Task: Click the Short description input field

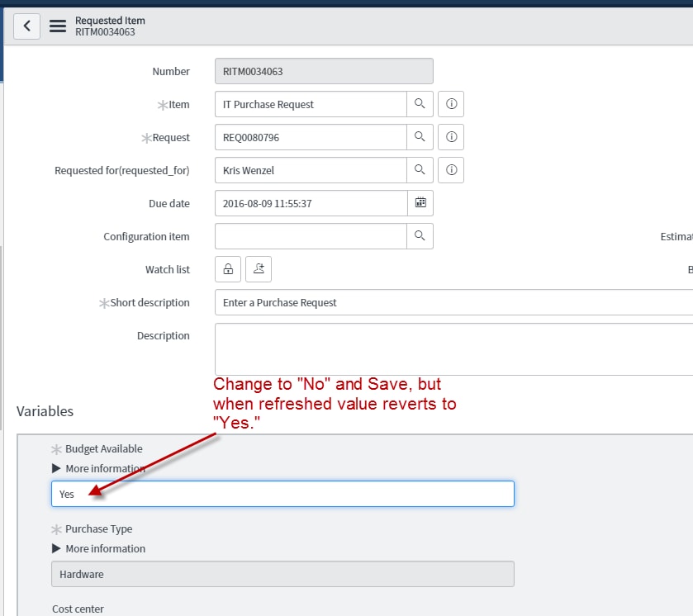Action: (454, 303)
